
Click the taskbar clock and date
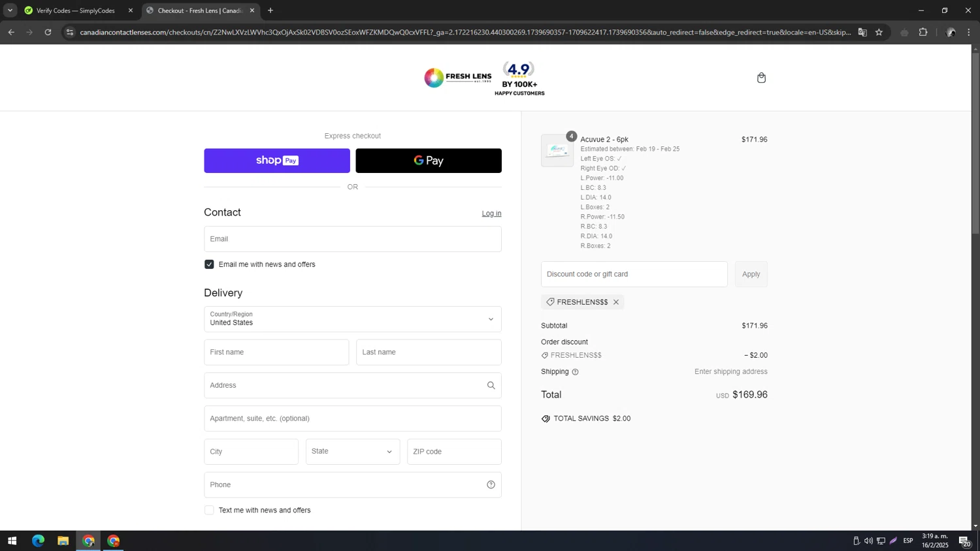[935, 541]
